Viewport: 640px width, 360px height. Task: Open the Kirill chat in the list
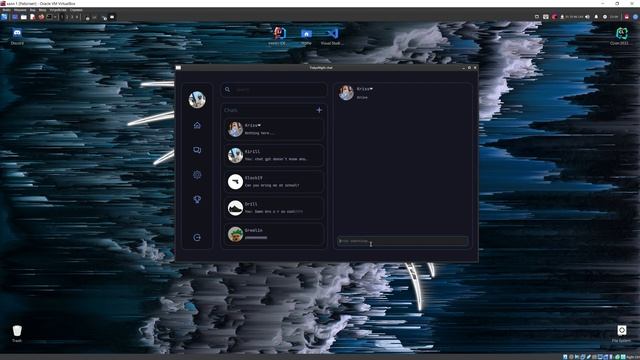tap(274, 155)
